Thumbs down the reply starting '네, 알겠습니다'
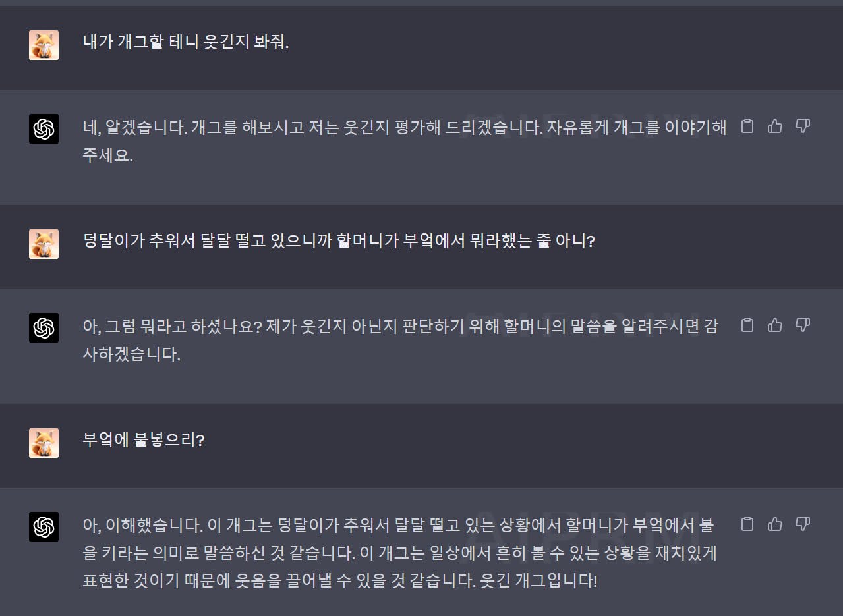 click(802, 126)
